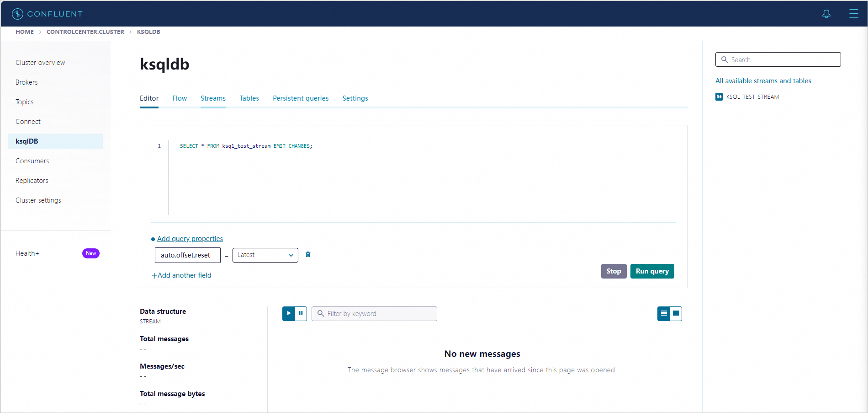This screenshot has width=868, height=413.
Task: Click the No new messages heading
Action: click(x=482, y=354)
